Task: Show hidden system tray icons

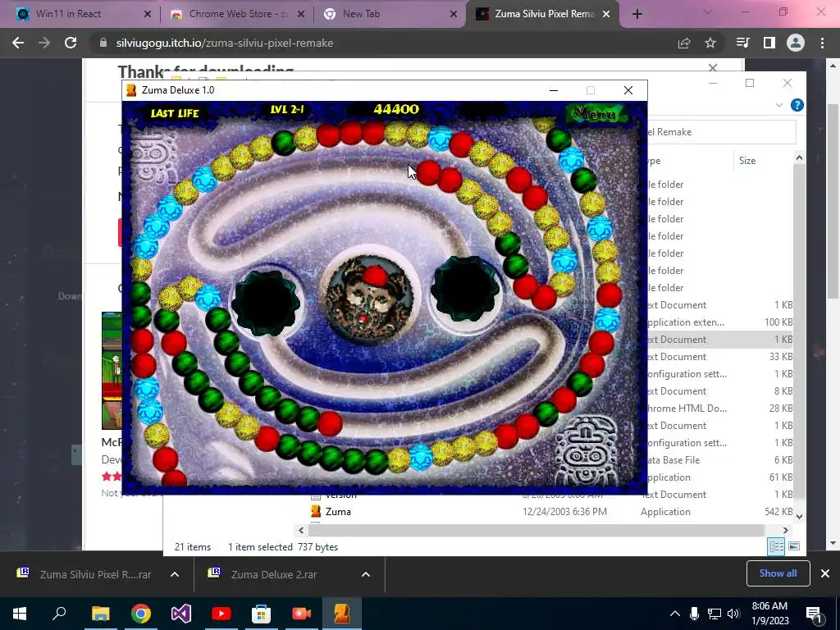Action: coord(675,614)
